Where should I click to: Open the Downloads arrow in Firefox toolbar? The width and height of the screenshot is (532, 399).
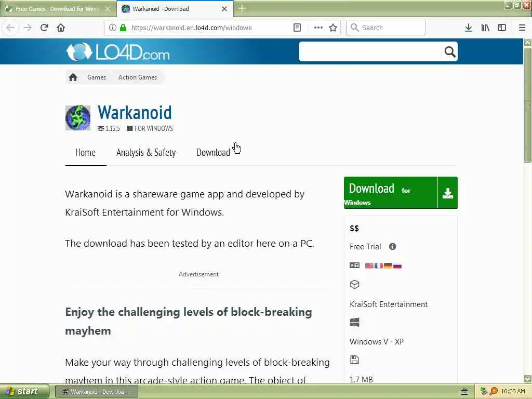pyautogui.click(x=468, y=28)
